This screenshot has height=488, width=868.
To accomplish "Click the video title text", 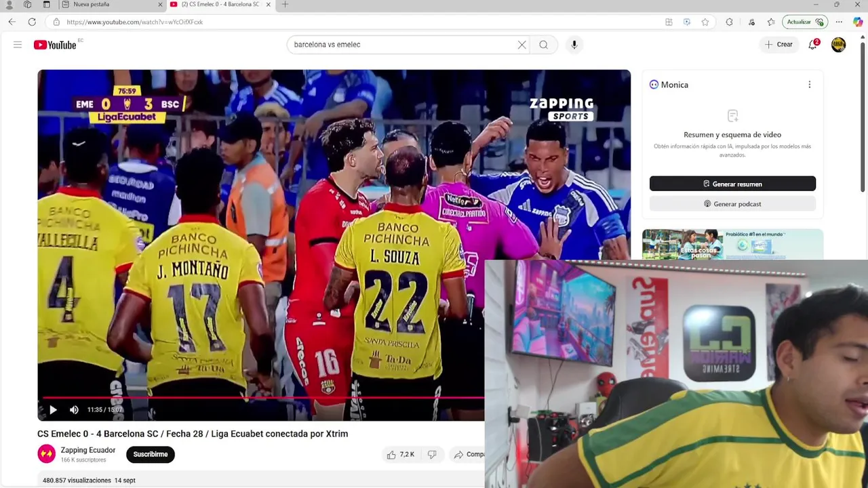I will (193, 434).
